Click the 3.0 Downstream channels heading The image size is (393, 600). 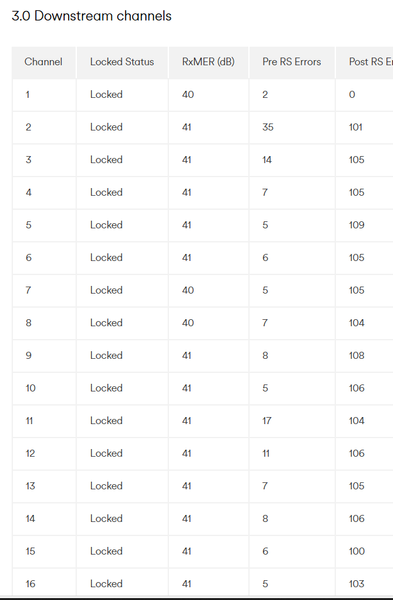point(91,16)
